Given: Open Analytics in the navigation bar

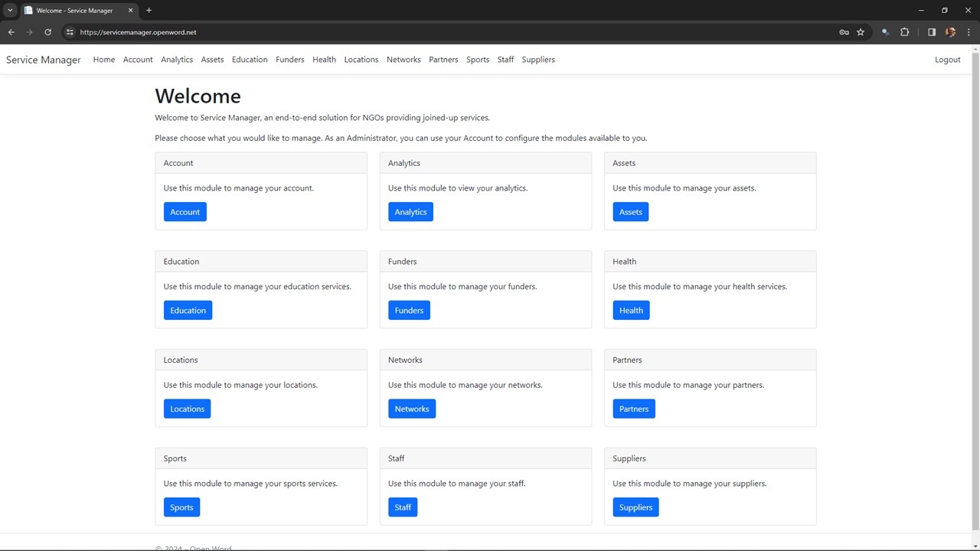Looking at the screenshot, I should point(177,60).
